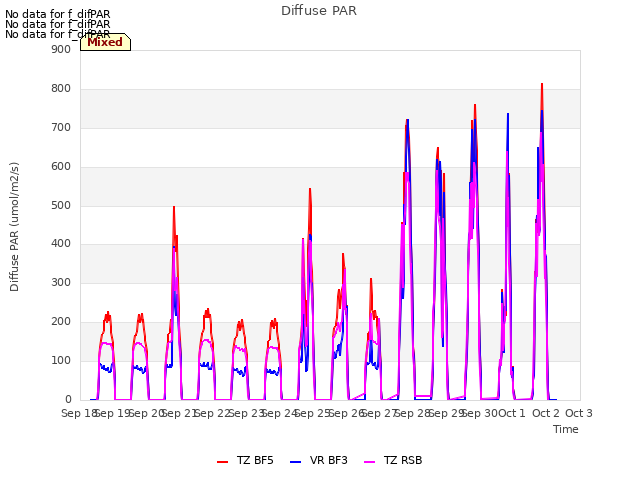640x480 pixels.
Task: Click the 400 y-axis tick label
Action: [61, 244]
